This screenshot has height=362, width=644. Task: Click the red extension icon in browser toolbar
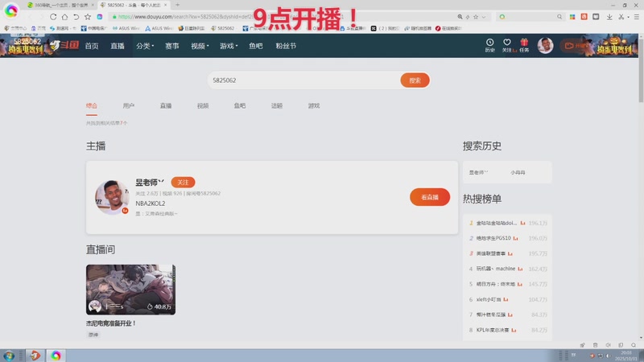[584, 17]
